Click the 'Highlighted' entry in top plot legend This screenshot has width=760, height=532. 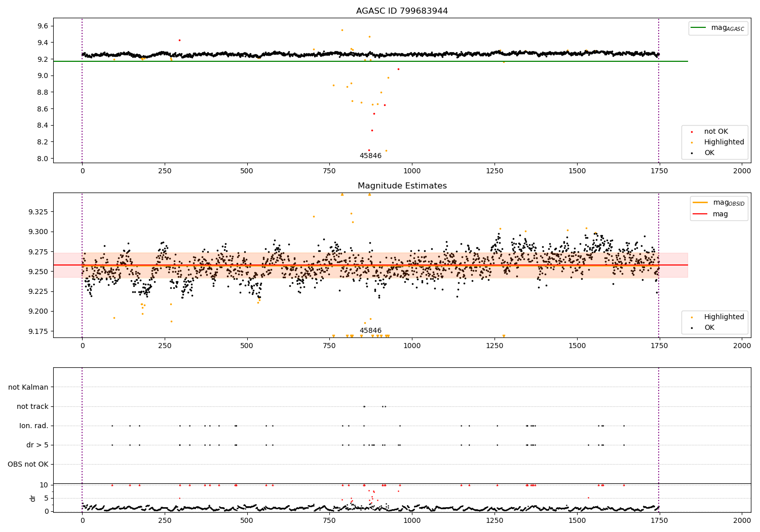[x=724, y=142]
